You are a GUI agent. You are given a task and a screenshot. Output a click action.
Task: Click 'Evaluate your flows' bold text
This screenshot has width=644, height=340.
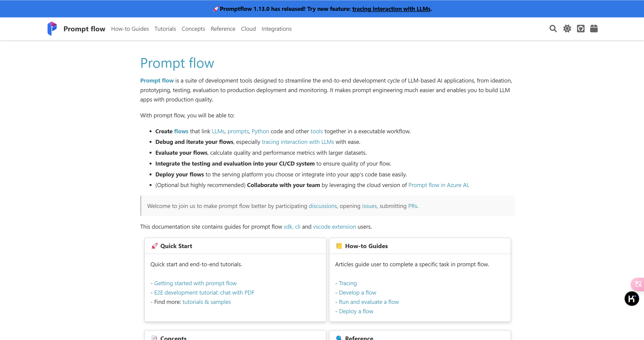point(181,153)
